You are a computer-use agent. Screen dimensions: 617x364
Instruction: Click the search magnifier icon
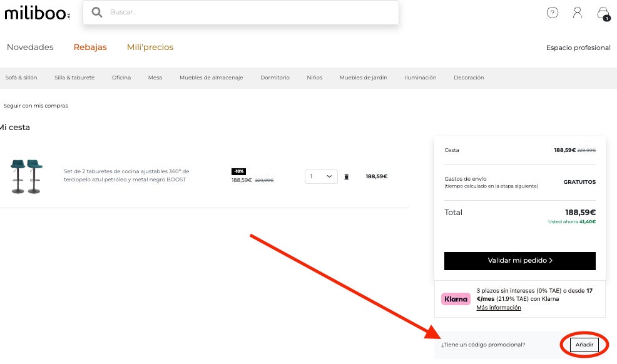point(97,12)
